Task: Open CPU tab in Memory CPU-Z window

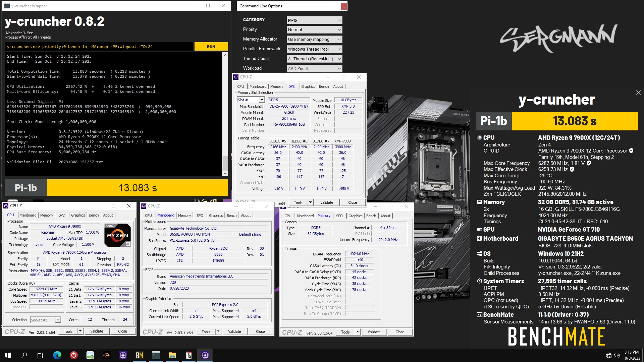Action: (288, 216)
